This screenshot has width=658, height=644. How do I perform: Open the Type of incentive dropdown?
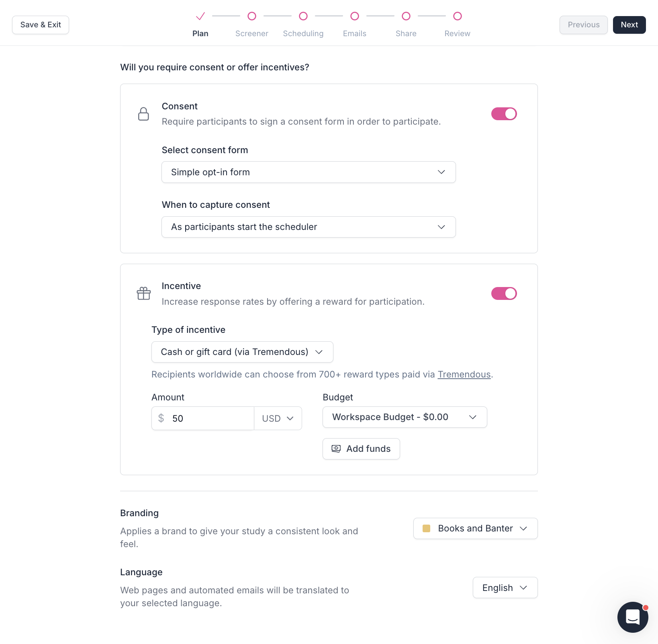(242, 352)
